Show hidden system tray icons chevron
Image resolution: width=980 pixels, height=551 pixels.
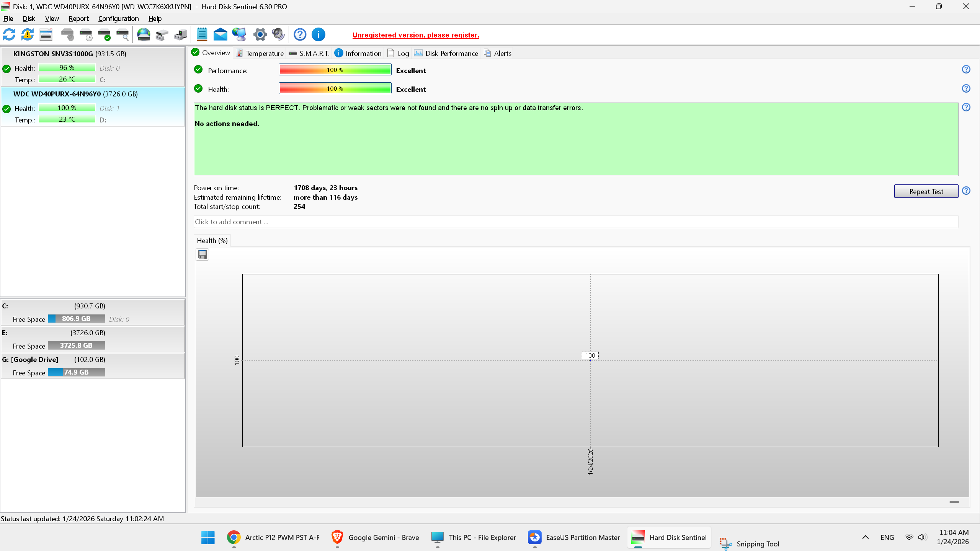click(x=866, y=537)
